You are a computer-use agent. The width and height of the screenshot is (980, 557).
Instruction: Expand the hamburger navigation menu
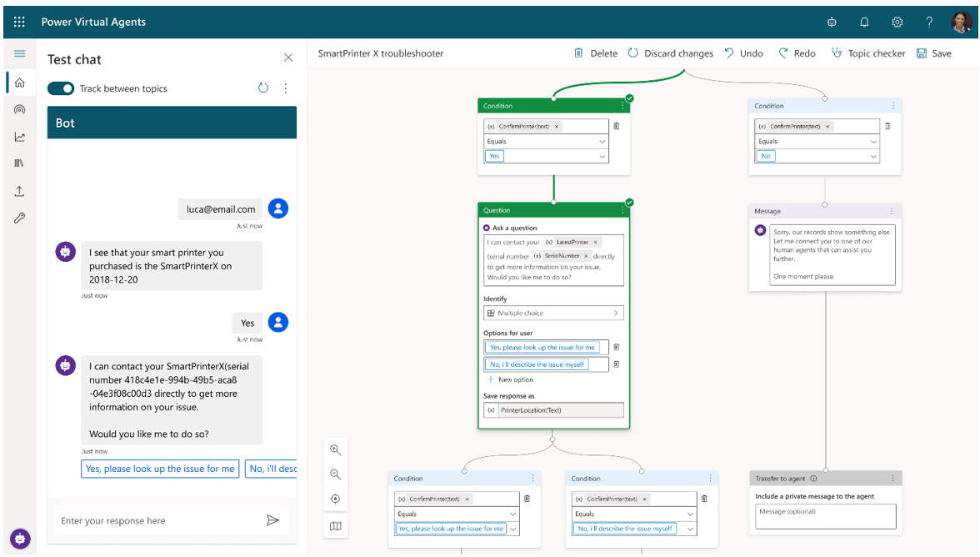[19, 53]
